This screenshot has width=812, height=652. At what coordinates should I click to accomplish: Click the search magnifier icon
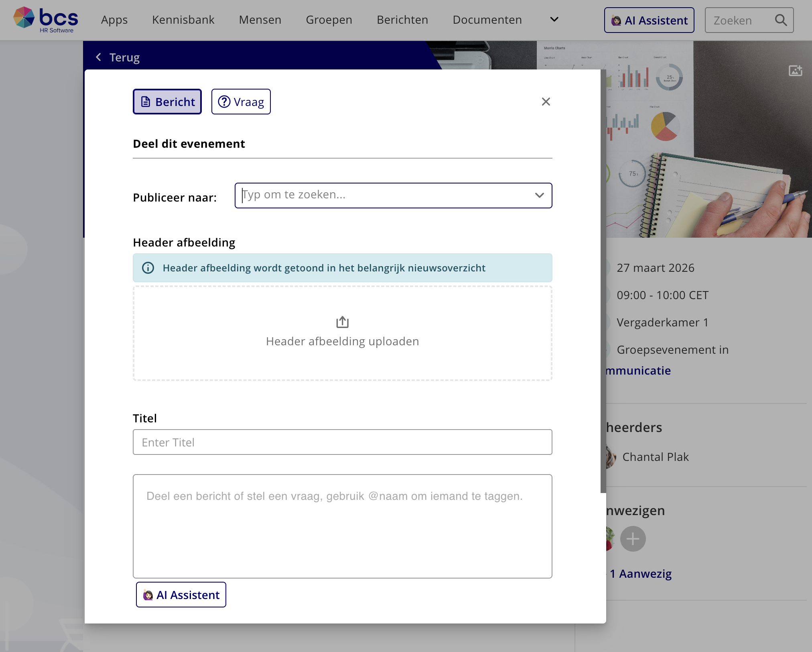click(781, 20)
